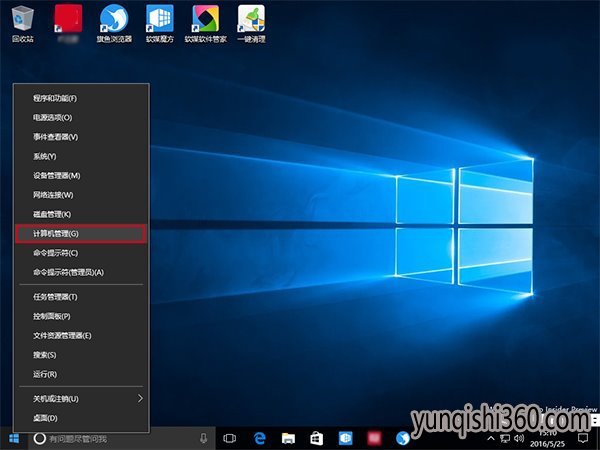Expand the 关机或注销(U) submenu
This screenshot has width=600, height=450.
(81, 399)
